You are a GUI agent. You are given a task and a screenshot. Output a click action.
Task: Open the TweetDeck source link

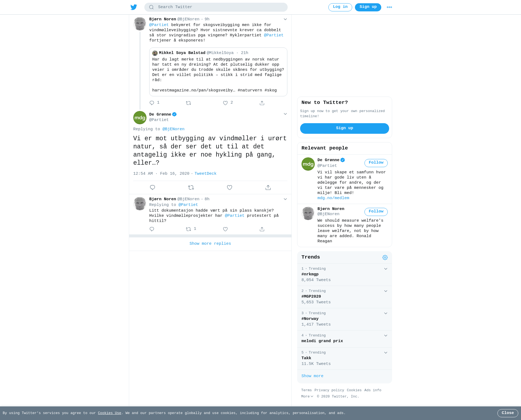(205, 174)
